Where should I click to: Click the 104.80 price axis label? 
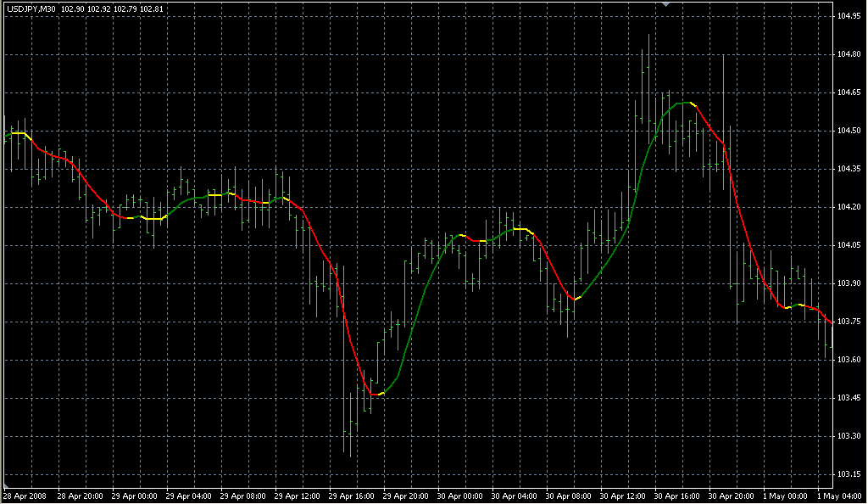[x=849, y=54]
